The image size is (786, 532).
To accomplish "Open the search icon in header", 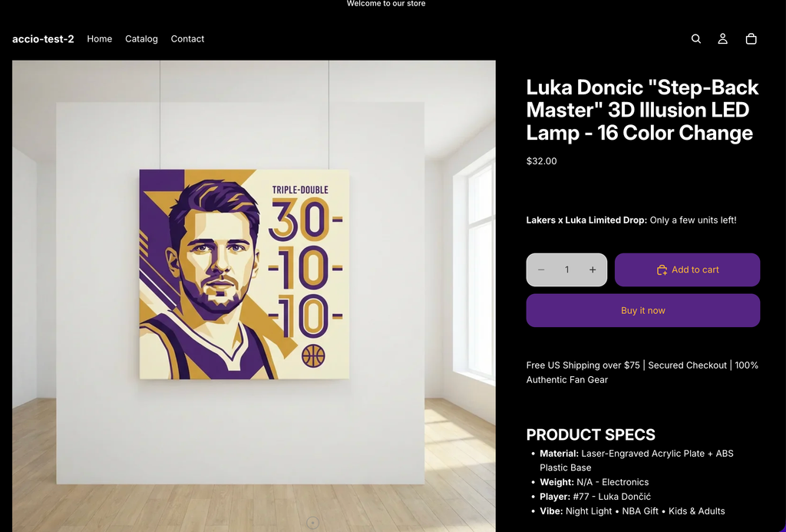I will pyautogui.click(x=695, y=38).
